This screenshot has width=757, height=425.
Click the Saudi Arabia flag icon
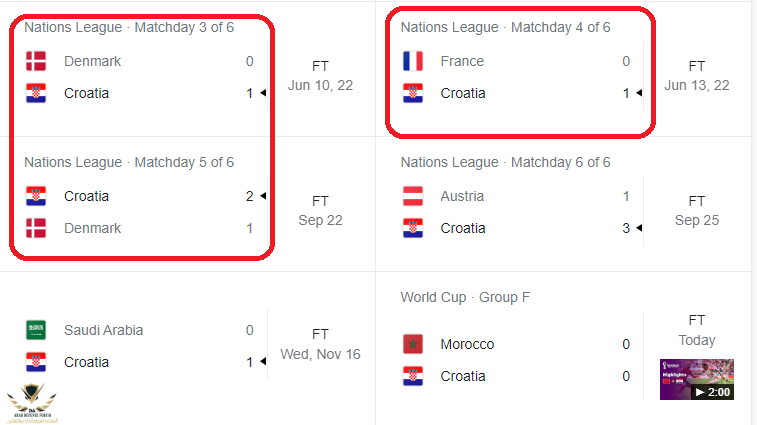tap(36, 330)
